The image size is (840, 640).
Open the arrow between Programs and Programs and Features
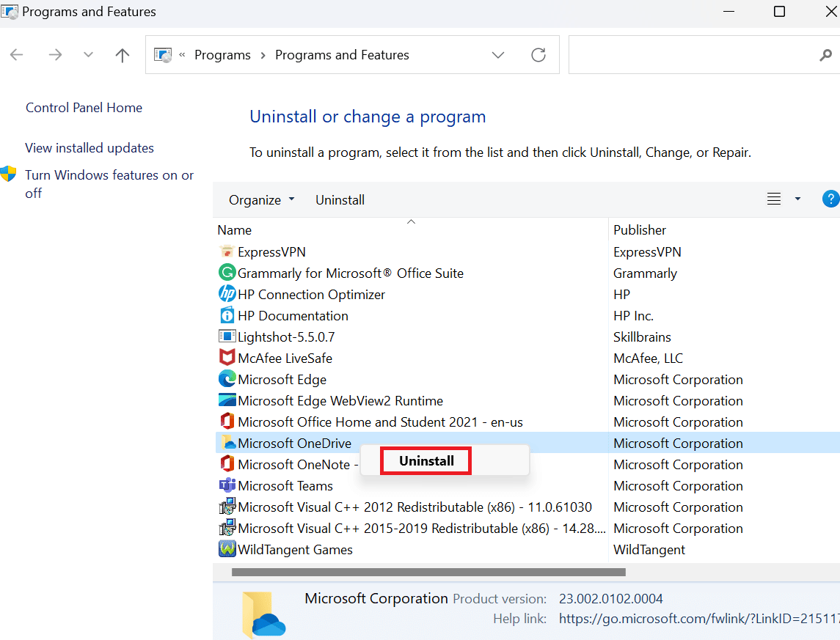coord(263,55)
